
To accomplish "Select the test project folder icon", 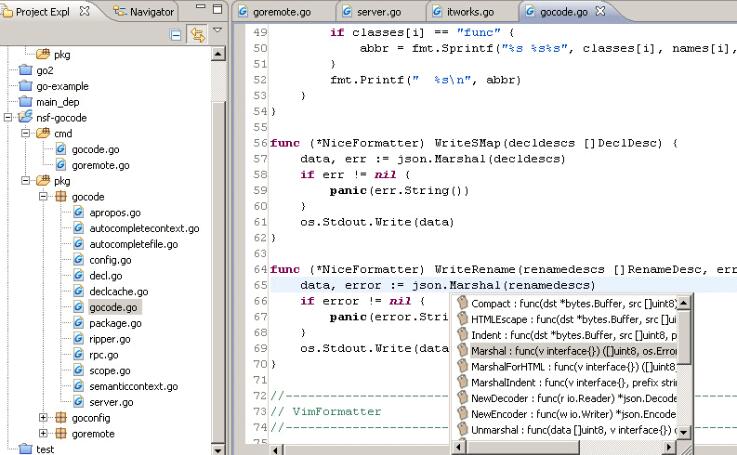I will 25,448.
